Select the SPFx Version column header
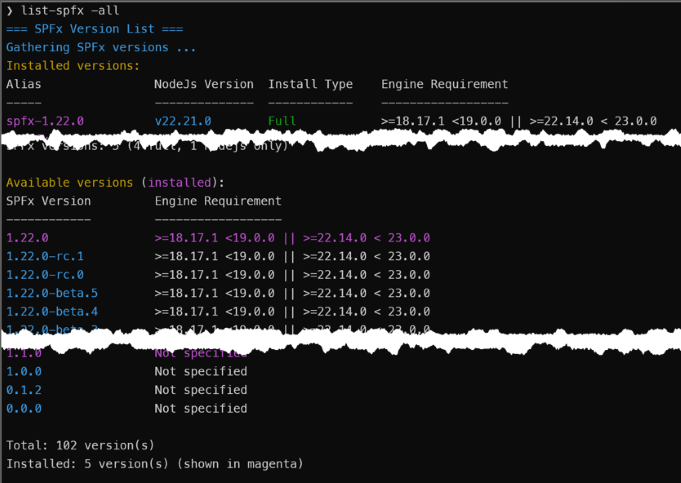Viewport: 681px width, 483px height. [48, 201]
